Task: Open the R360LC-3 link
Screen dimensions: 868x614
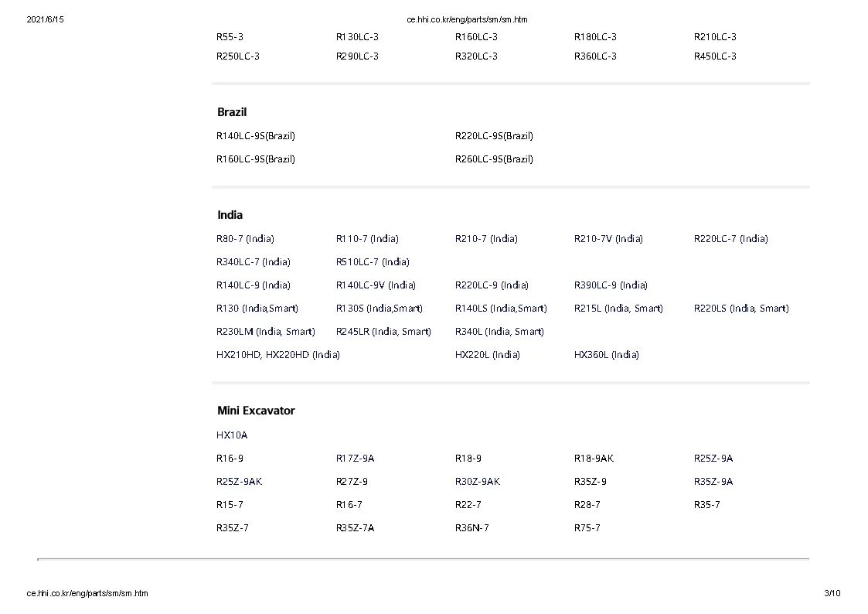Action: (x=595, y=56)
